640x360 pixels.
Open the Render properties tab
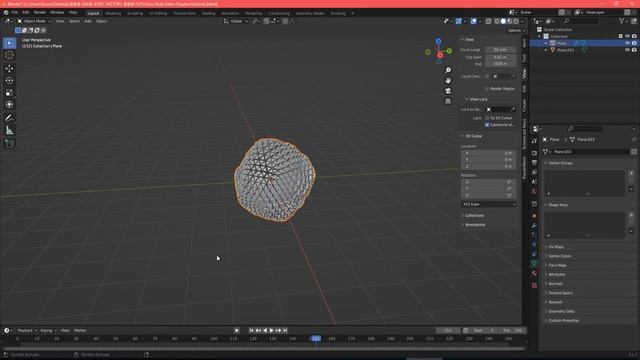tap(534, 153)
